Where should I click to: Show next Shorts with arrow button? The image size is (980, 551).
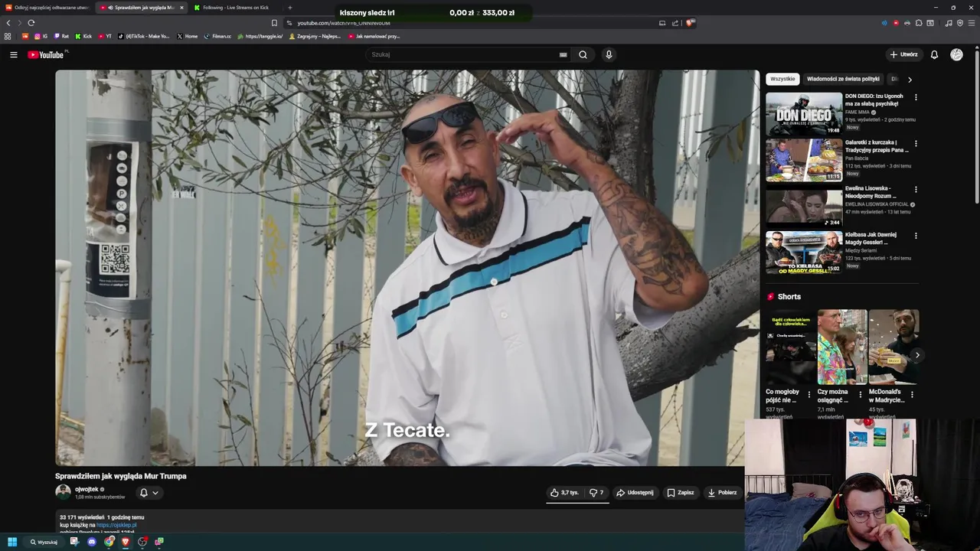917,355
